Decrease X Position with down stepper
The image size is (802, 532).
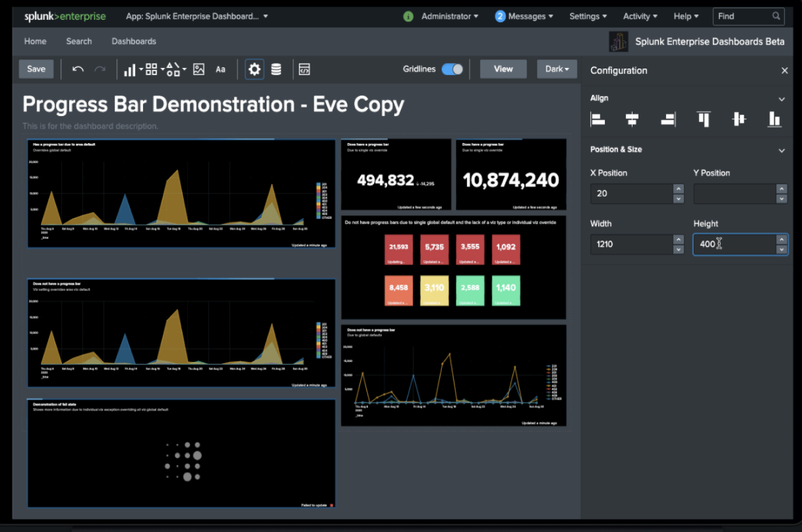tap(679, 199)
